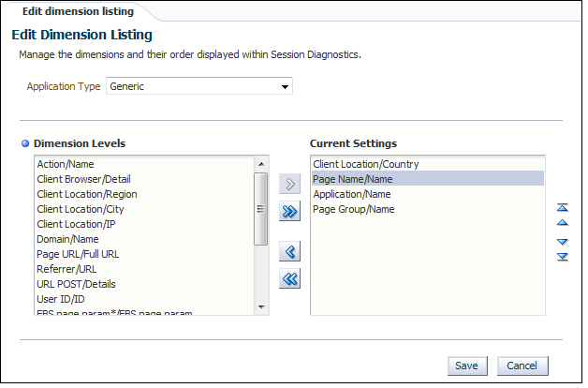Select Page Group/Name in Current Settings
This screenshot has width=588, height=388.
click(x=353, y=209)
